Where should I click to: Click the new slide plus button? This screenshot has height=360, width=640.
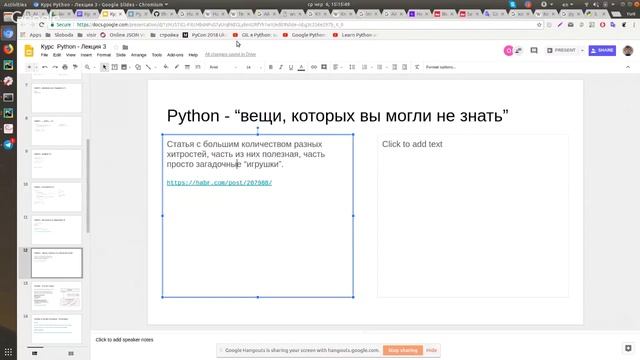[29, 67]
